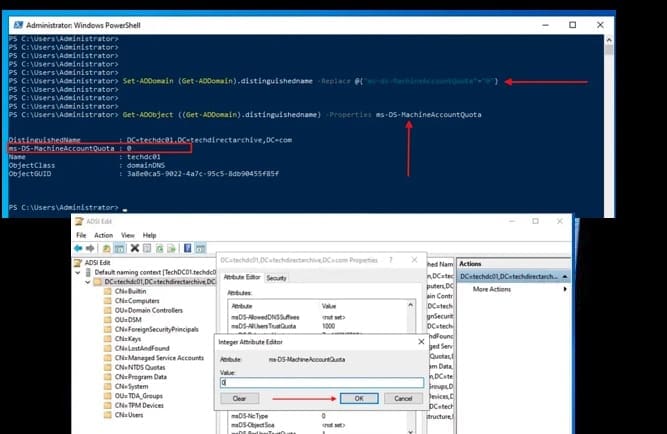Viewport: 667px width, 434px height.
Task: Click the Forward arrow in ADSI Edit toolbar
Action: tap(91, 248)
